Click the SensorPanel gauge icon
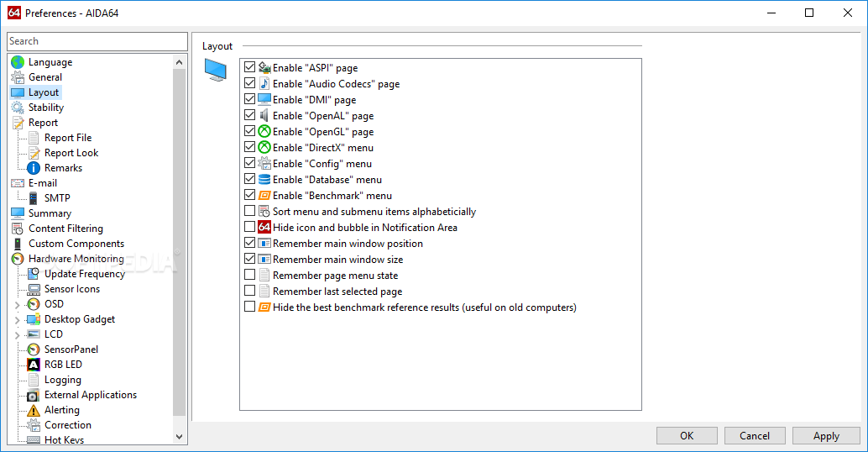This screenshot has width=868, height=452. 34,350
